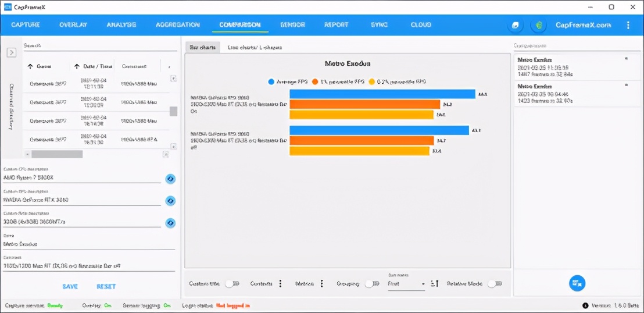Click the blue icon beside the GPU description
644x313 pixels.
point(170,201)
